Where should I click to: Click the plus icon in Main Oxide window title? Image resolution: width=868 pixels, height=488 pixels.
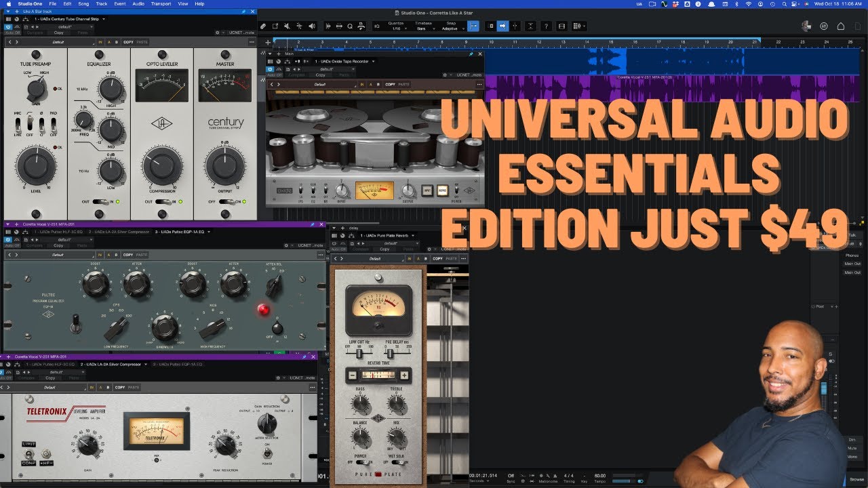click(x=279, y=54)
